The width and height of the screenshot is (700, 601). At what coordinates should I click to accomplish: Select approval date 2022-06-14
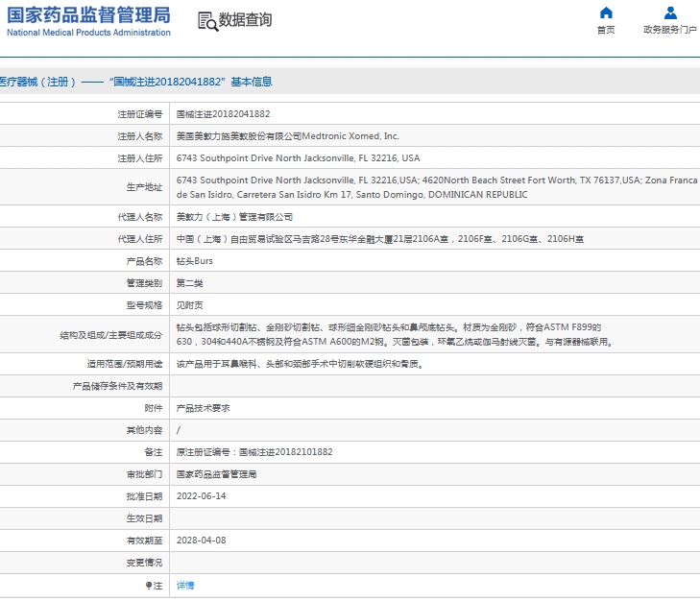tap(202, 496)
